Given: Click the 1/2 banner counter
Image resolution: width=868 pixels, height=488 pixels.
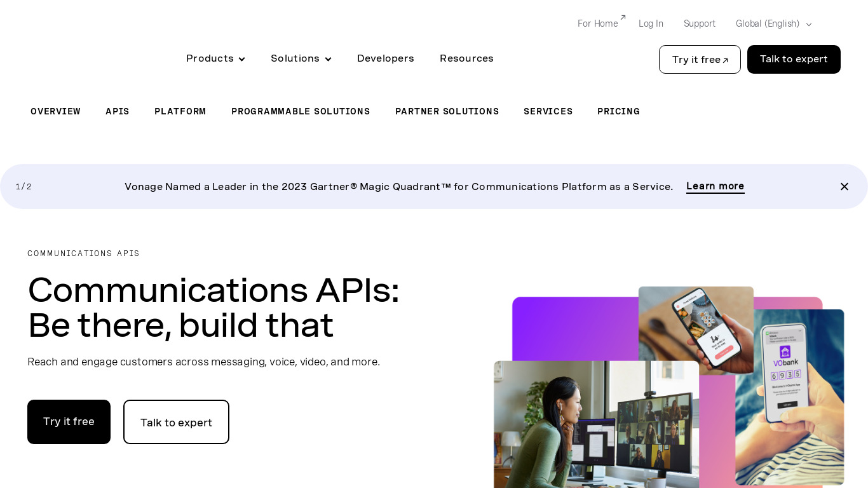Looking at the screenshot, I should (x=24, y=187).
